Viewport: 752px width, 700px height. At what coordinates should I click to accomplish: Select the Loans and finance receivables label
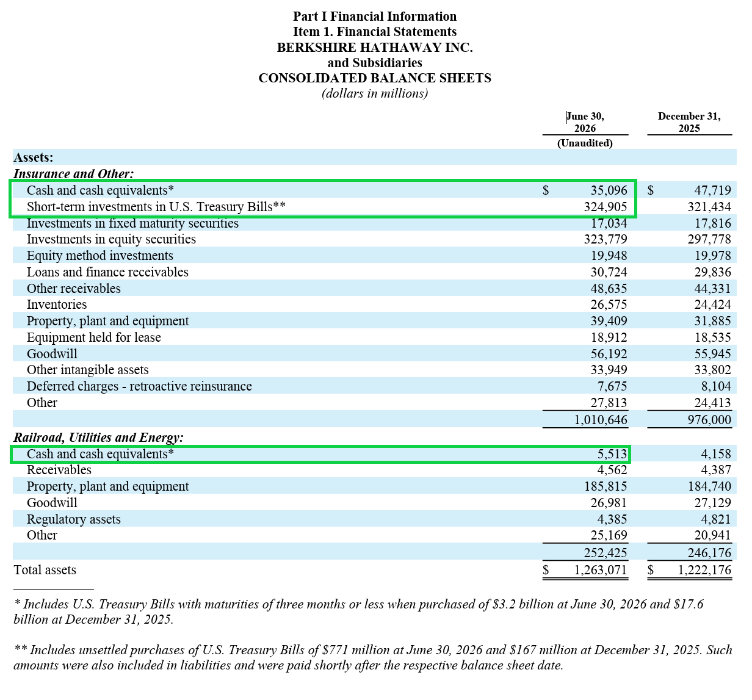[107, 272]
